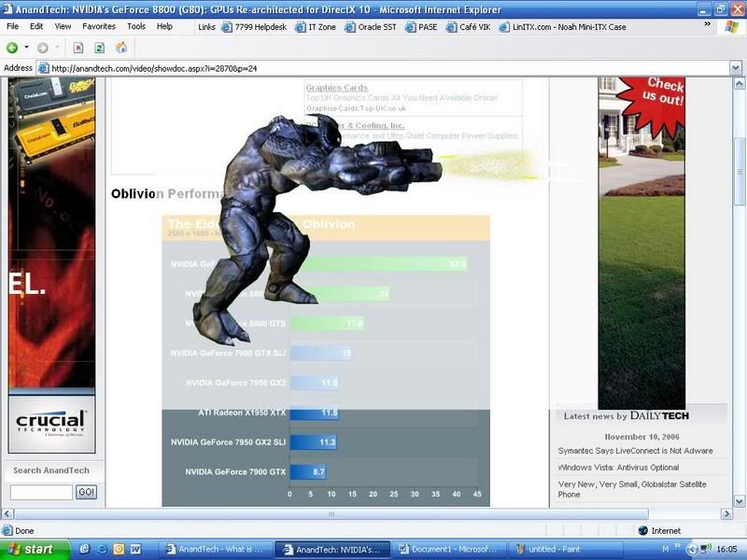Stop loading with the red X icon

tap(78, 48)
